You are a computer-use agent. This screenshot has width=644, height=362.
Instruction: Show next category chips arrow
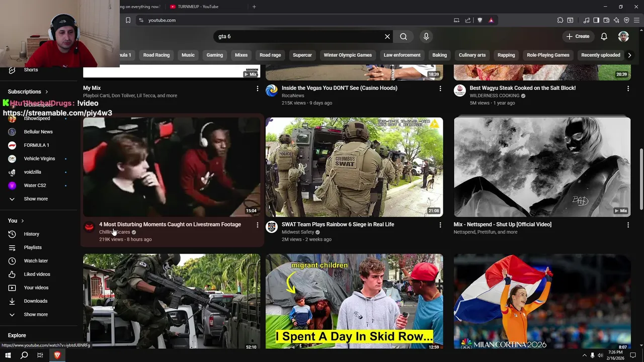point(629,55)
